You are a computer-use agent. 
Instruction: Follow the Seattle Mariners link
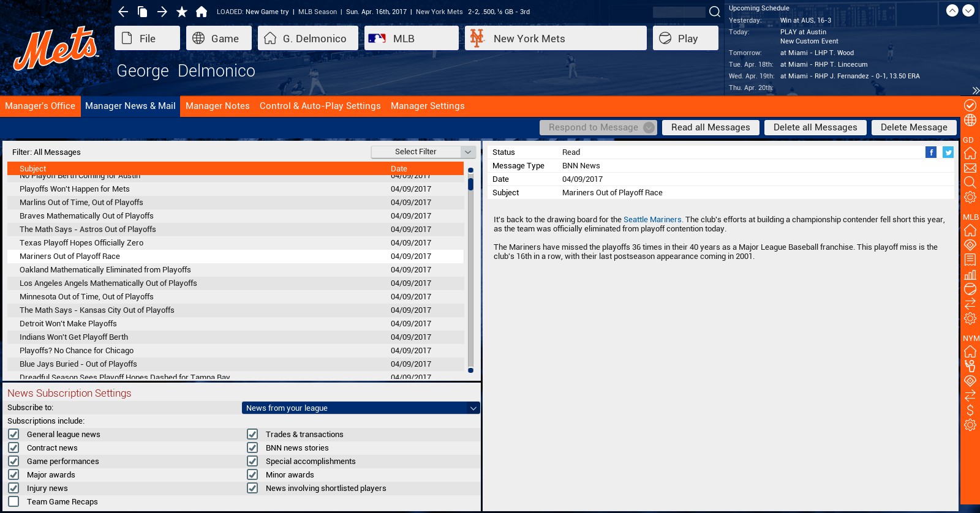click(652, 220)
